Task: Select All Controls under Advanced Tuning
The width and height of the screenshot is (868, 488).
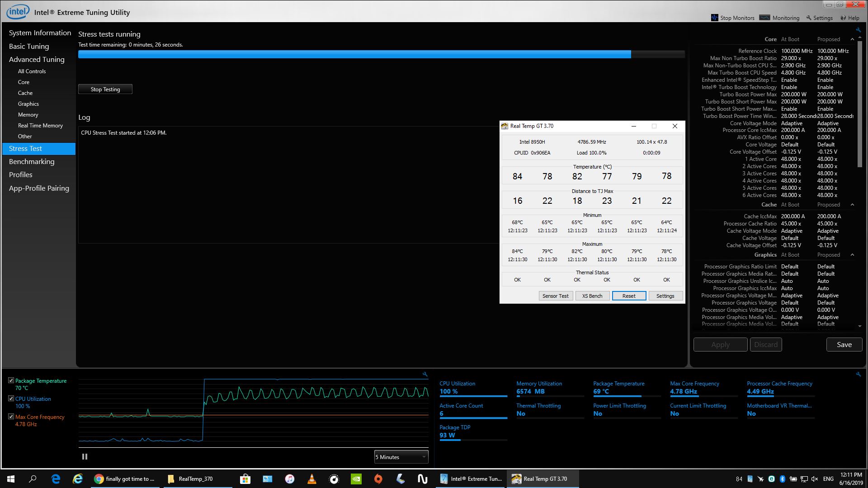Action: [32, 71]
